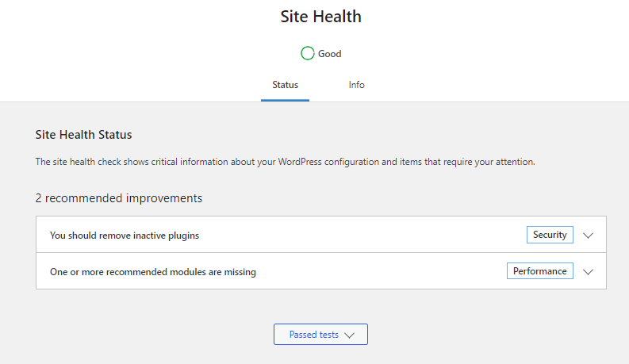The height and width of the screenshot is (364, 629).
Task: Expand the inactive plugins item chevron
Action: point(588,236)
